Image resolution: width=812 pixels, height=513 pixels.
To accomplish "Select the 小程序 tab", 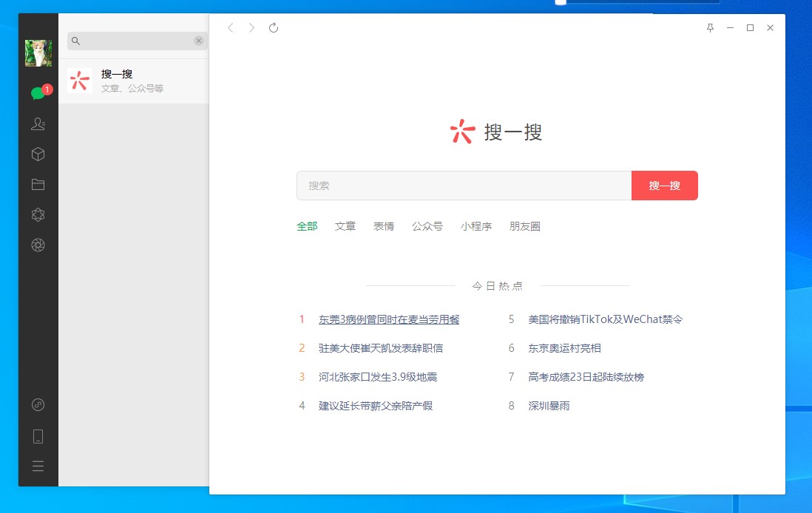I will 476,226.
